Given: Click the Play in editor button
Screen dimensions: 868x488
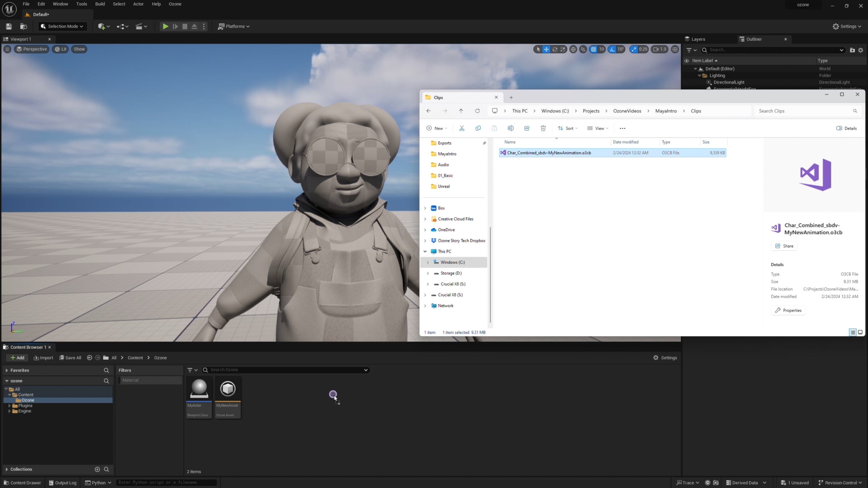Looking at the screenshot, I should click(x=165, y=26).
